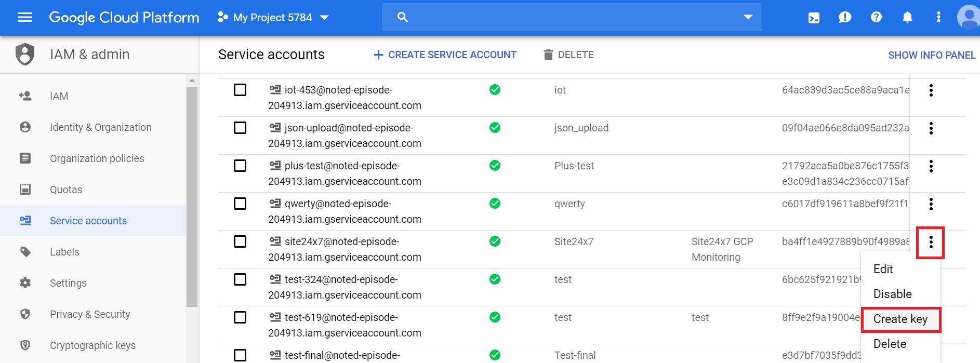Screen dimensions: 980x363
Task: Open the hamburger navigation menu
Action: (25, 18)
